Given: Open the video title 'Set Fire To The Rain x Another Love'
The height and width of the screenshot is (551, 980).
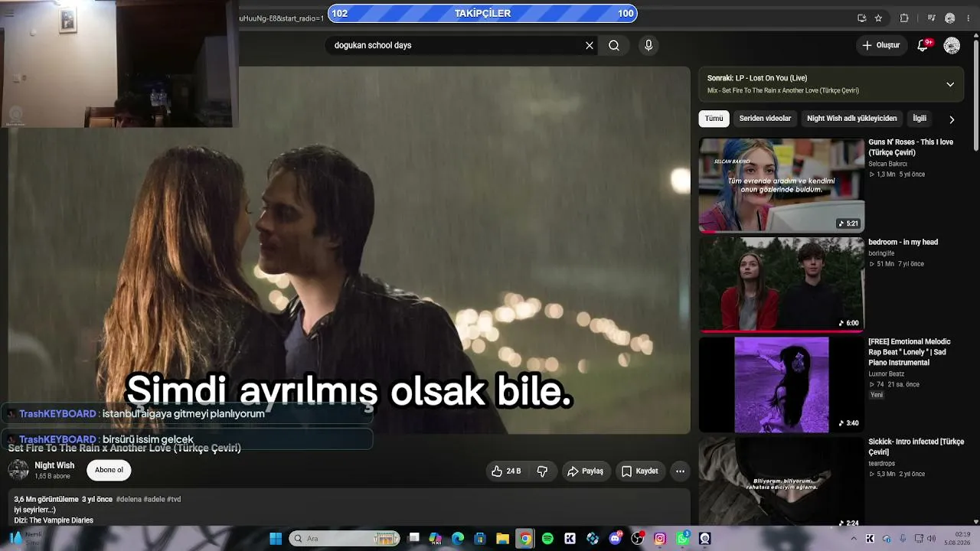Looking at the screenshot, I should [x=125, y=448].
